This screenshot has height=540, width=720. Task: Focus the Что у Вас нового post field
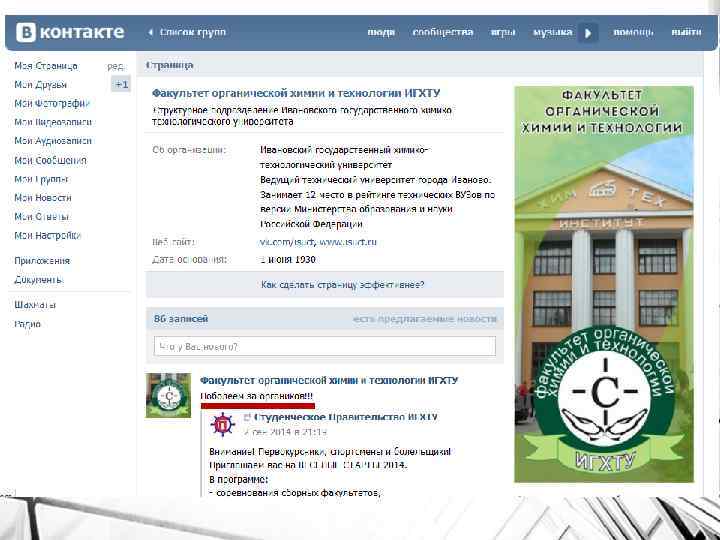(x=325, y=346)
